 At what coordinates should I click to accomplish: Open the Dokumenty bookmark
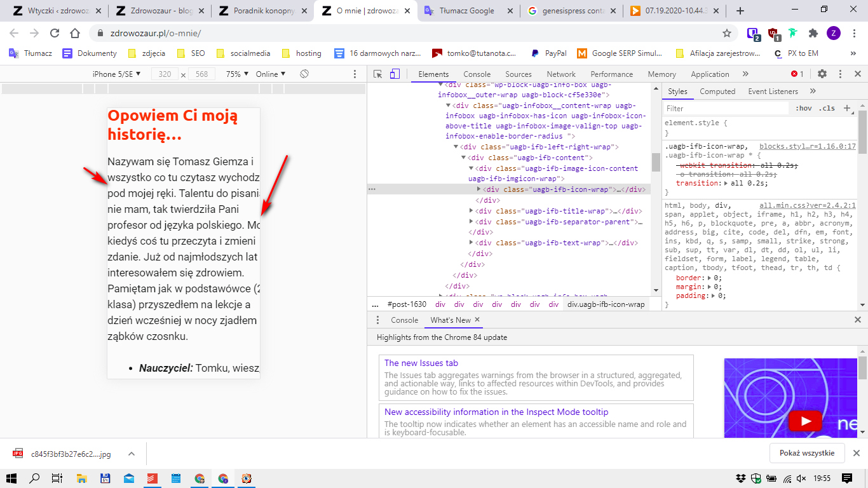coord(90,53)
